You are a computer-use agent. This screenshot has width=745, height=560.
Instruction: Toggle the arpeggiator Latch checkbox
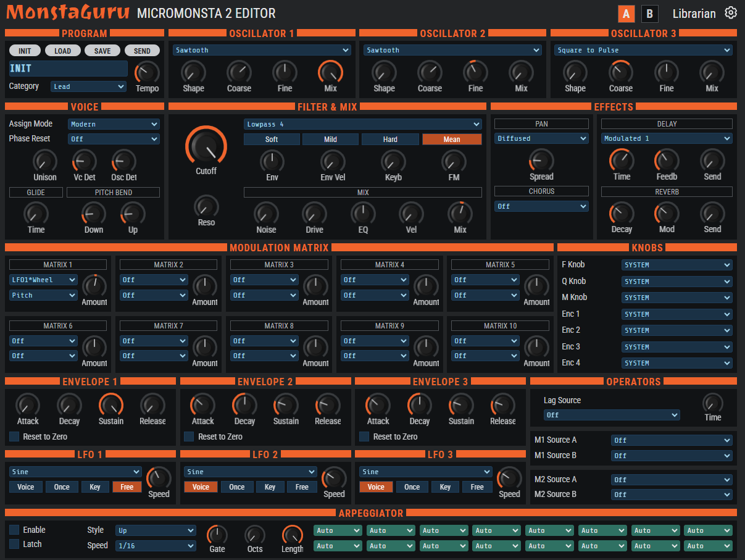(14, 544)
